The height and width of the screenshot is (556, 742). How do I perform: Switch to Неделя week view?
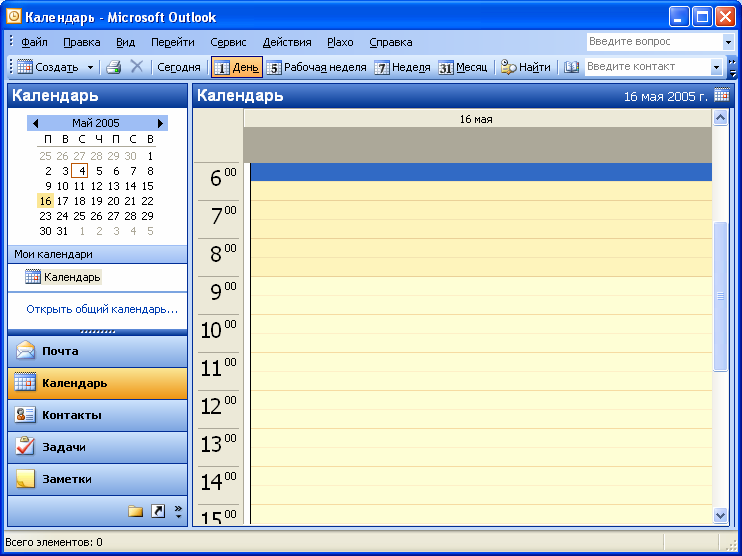tap(402, 67)
